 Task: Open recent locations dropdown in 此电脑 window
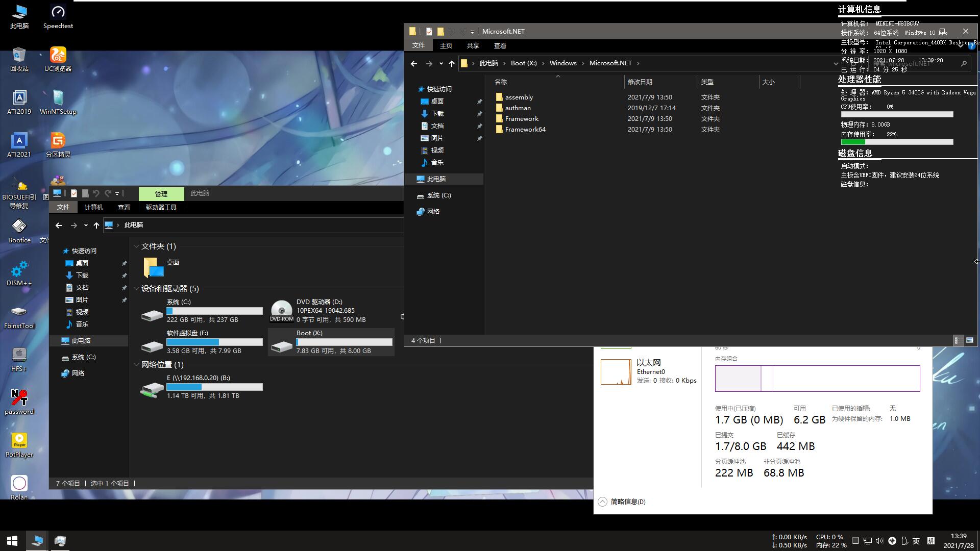[x=86, y=225]
